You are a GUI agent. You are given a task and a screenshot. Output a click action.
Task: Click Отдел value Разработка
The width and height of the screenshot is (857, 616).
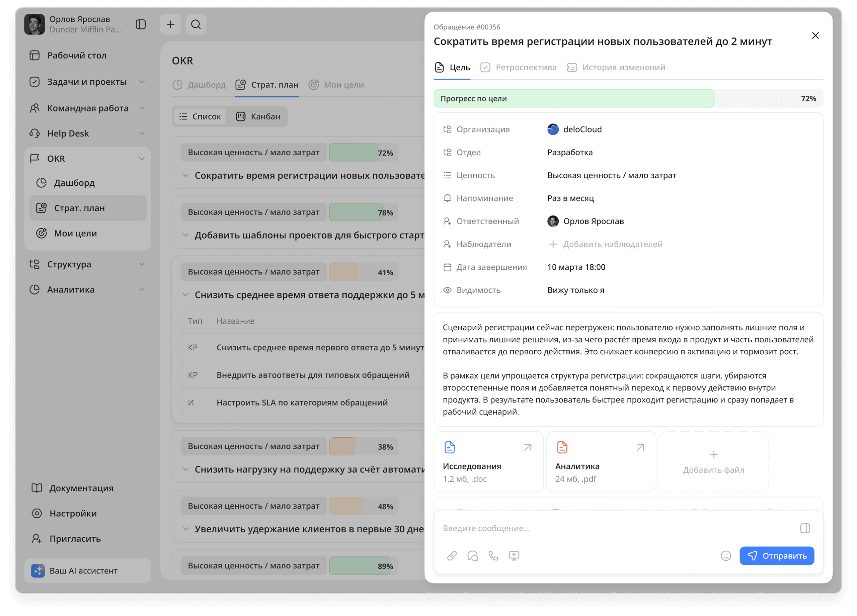tap(570, 152)
